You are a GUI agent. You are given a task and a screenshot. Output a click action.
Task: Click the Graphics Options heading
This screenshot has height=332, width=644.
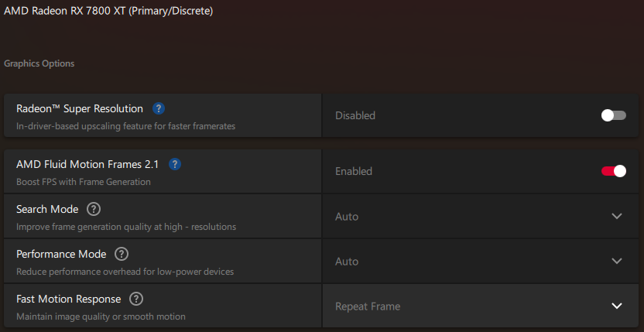(x=39, y=63)
